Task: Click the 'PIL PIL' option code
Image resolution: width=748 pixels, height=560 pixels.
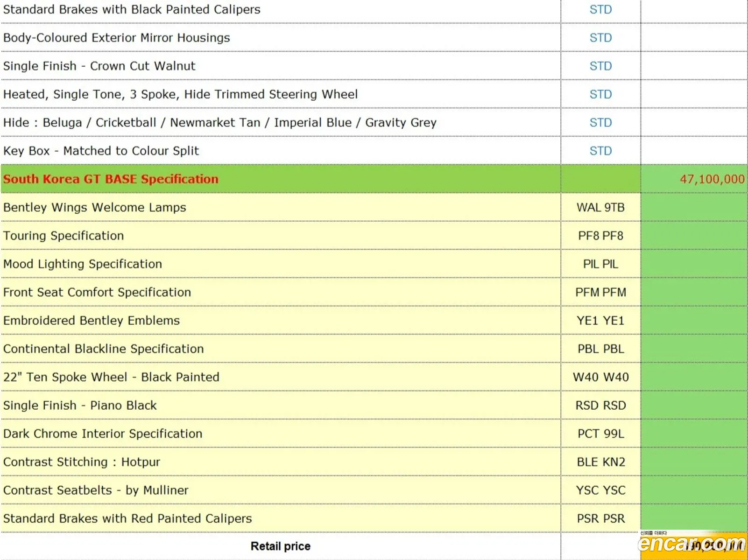Action: coord(600,264)
